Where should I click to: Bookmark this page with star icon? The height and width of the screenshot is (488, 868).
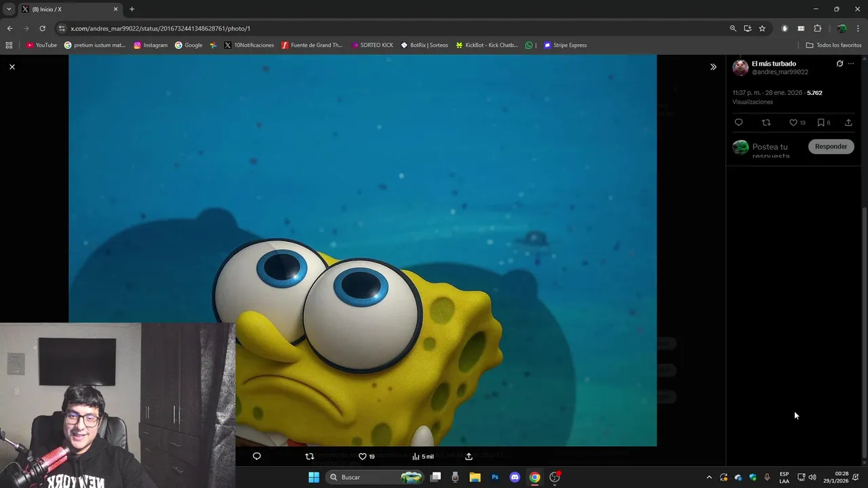click(x=762, y=28)
